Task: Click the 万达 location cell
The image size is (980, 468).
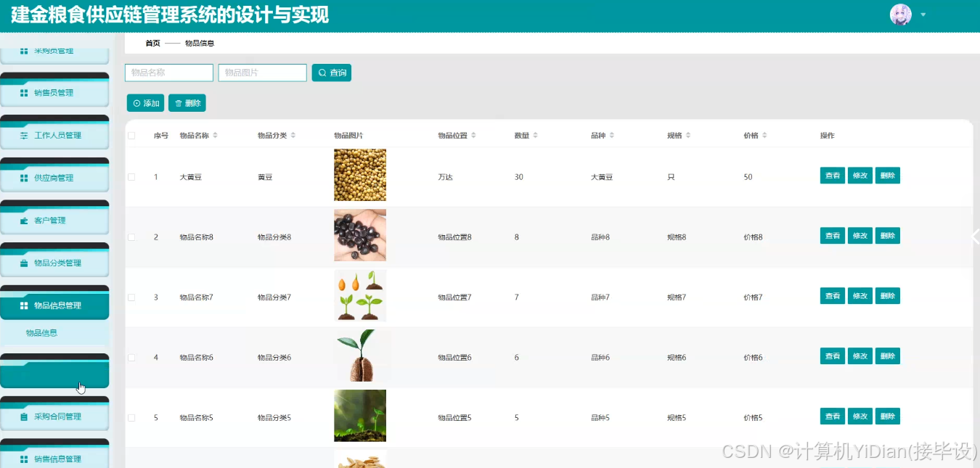Action: 445,177
